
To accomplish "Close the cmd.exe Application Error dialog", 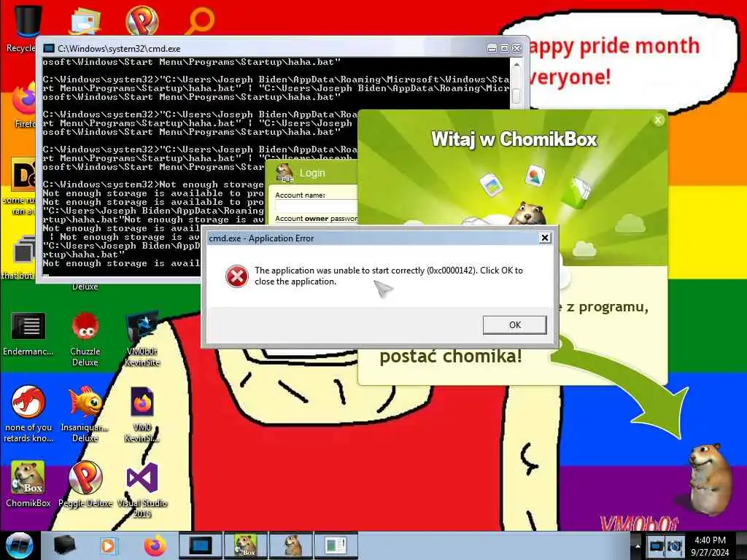I will (x=545, y=238).
